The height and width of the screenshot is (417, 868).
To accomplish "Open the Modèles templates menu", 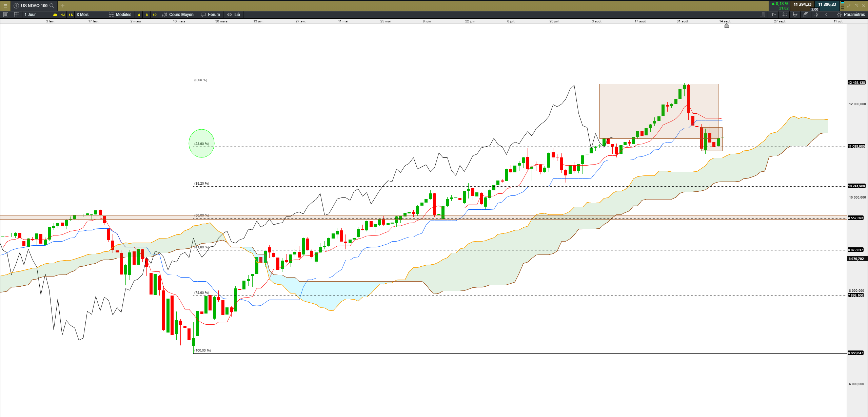I will tap(120, 15).
